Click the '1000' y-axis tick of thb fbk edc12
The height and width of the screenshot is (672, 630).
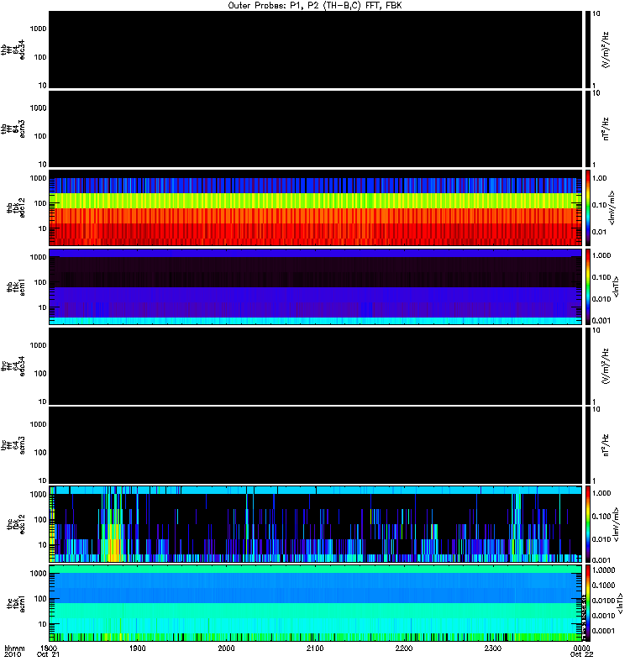39,178
